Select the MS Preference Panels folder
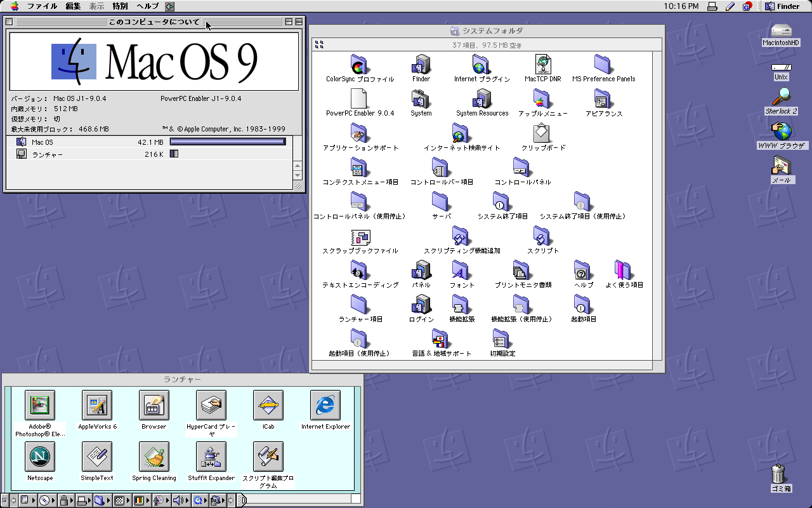Image resolution: width=812 pixels, height=508 pixels. (x=603, y=65)
